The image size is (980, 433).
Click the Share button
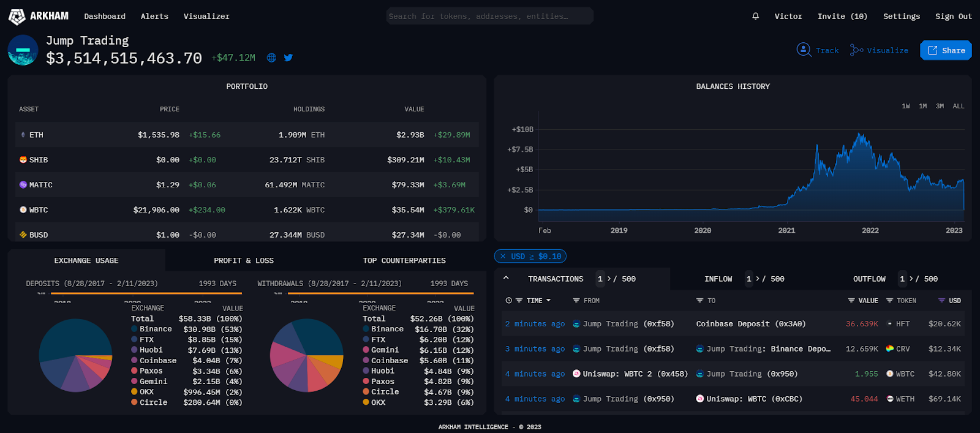click(946, 50)
